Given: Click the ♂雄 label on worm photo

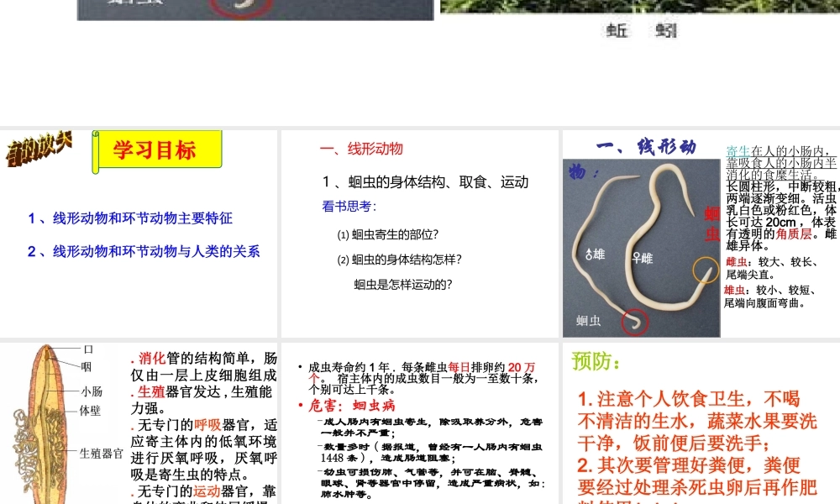Looking at the screenshot, I should (x=595, y=254).
